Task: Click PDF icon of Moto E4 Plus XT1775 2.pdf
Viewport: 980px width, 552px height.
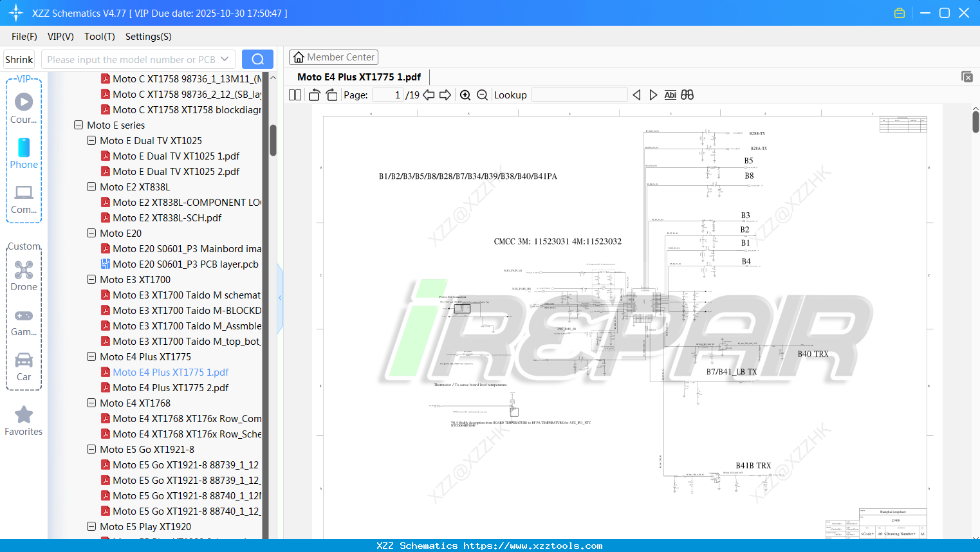Action: click(106, 387)
